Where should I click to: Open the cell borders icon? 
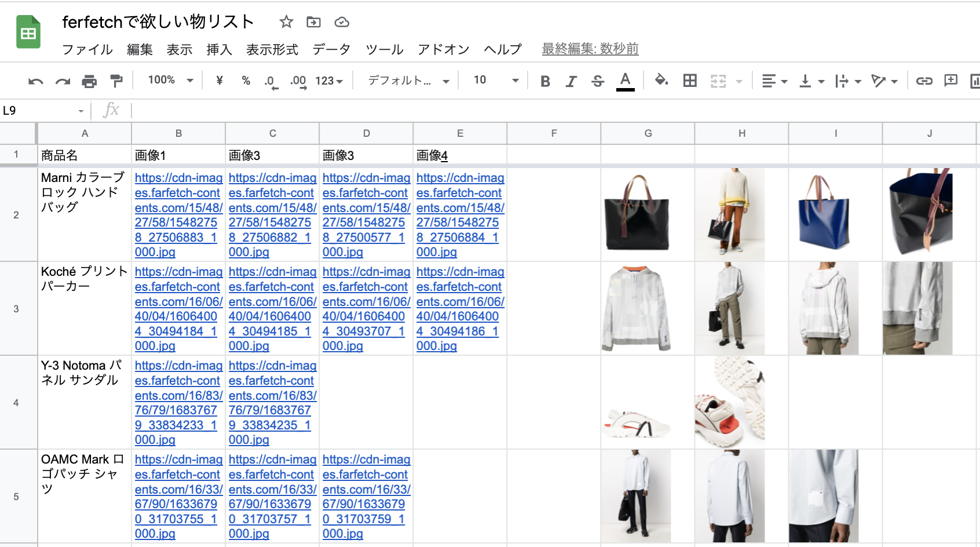689,81
